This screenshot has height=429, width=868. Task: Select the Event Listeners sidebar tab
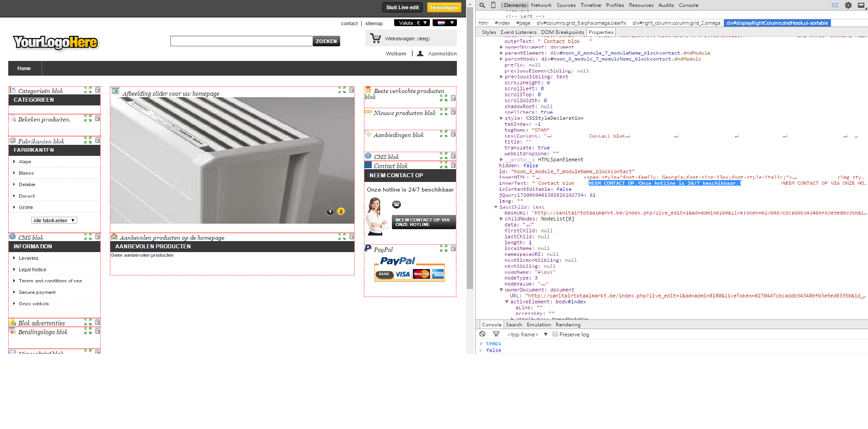coord(518,32)
